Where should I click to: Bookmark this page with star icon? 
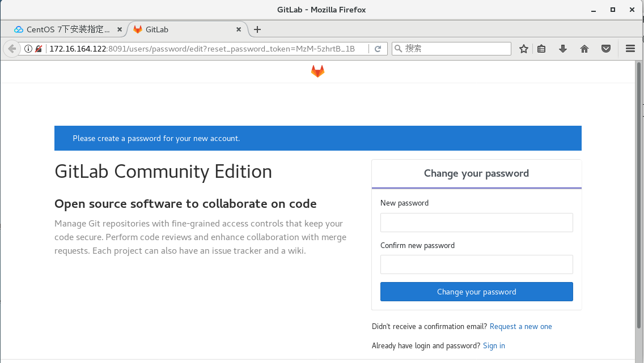pyautogui.click(x=523, y=49)
